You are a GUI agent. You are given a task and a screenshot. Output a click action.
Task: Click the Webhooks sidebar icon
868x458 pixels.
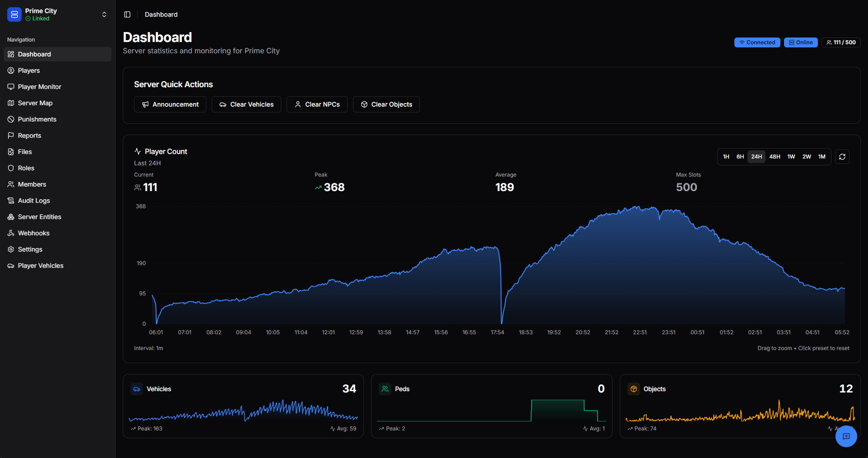pos(11,233)
